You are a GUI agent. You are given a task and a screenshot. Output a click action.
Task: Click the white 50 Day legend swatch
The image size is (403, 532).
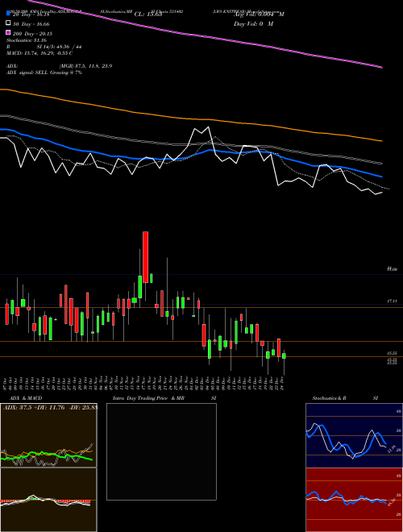point(9,23)
